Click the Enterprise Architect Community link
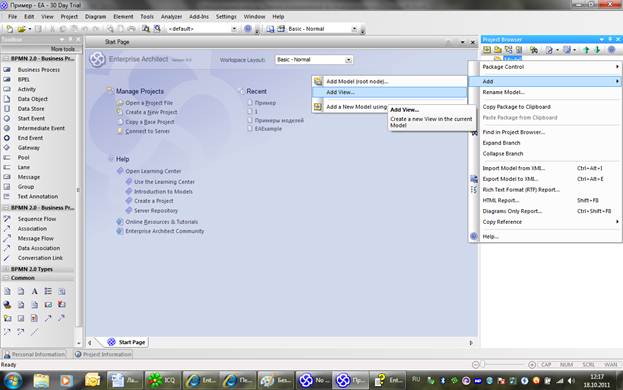Image resolution: width=623 pixels, height=390 pixels. click(x=164, y=231)
